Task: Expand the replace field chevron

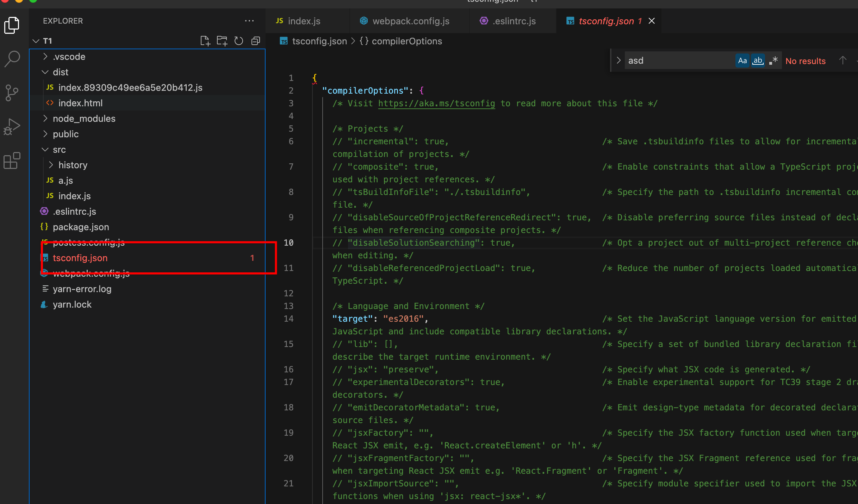Action: (618, 61)
